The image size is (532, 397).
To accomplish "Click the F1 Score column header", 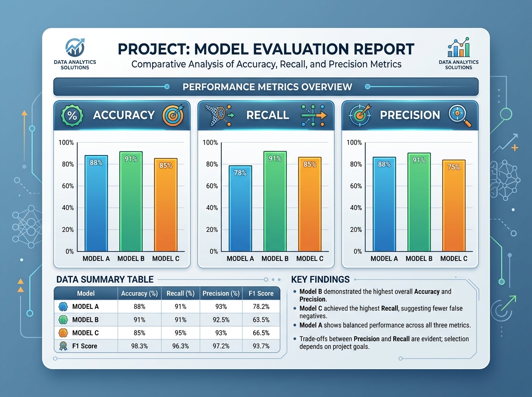I will click(x=261, y=293).
